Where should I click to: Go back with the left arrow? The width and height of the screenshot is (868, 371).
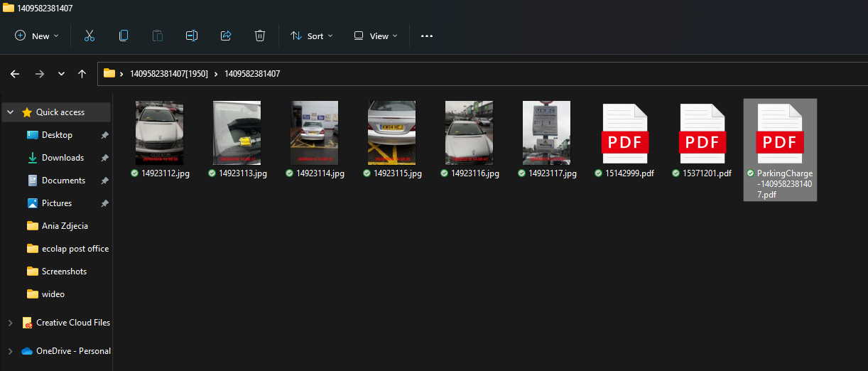click(15, 74)
